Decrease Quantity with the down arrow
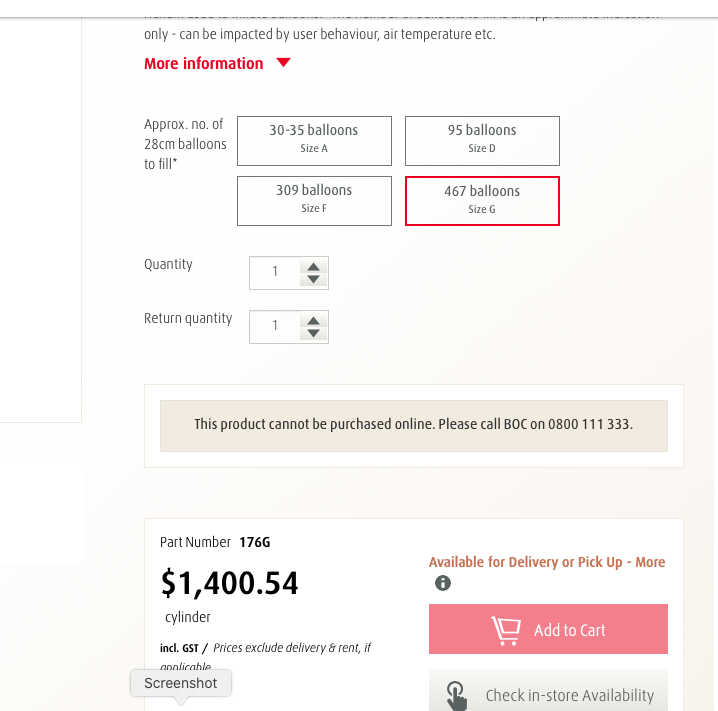This screenshot has height=711, width=718. click(314, 280)
